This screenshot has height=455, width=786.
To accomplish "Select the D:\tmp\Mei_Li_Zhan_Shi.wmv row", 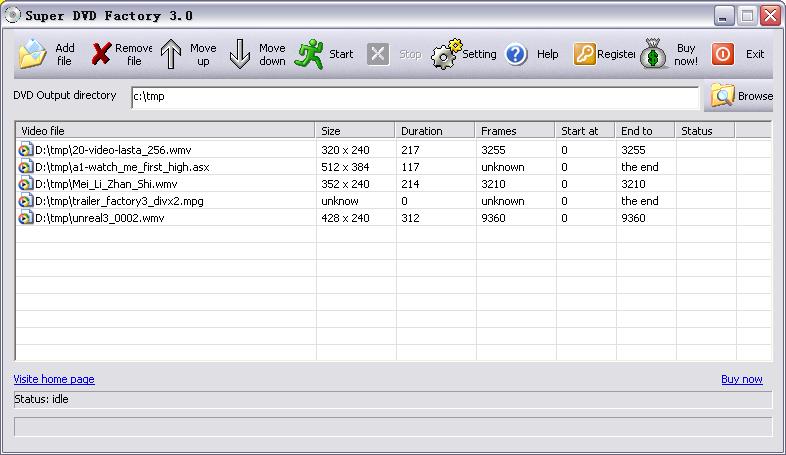I will (394, 184).
